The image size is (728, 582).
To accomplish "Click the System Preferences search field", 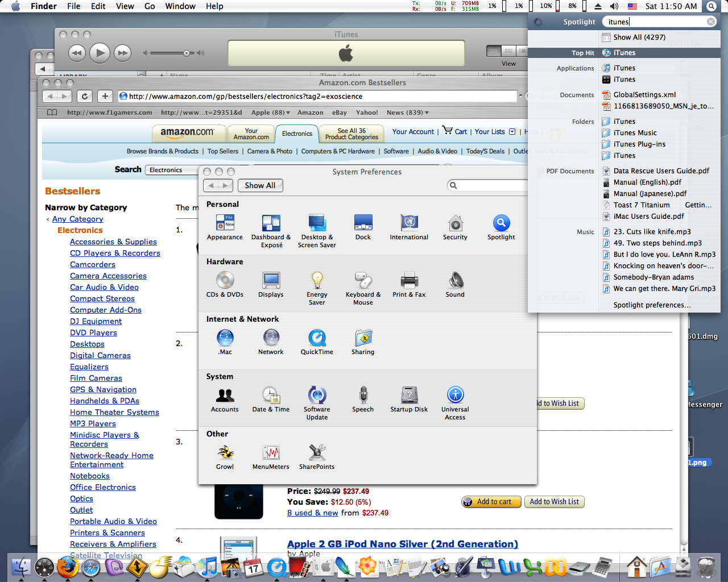I will click(489, 185).
